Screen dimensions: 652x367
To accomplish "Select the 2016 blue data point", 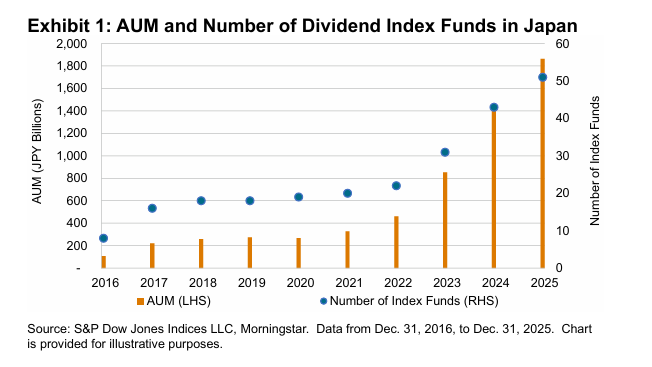I will (x=104, y=238).
